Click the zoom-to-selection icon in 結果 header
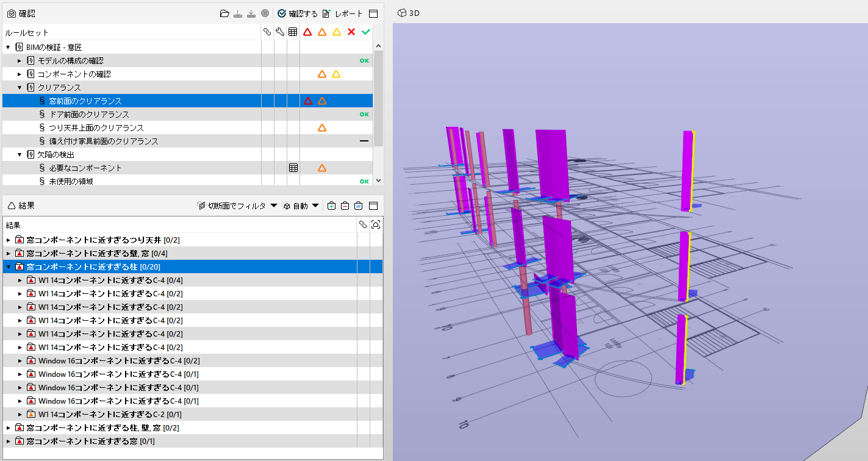The image size is (868, 461). coord(376,225)
